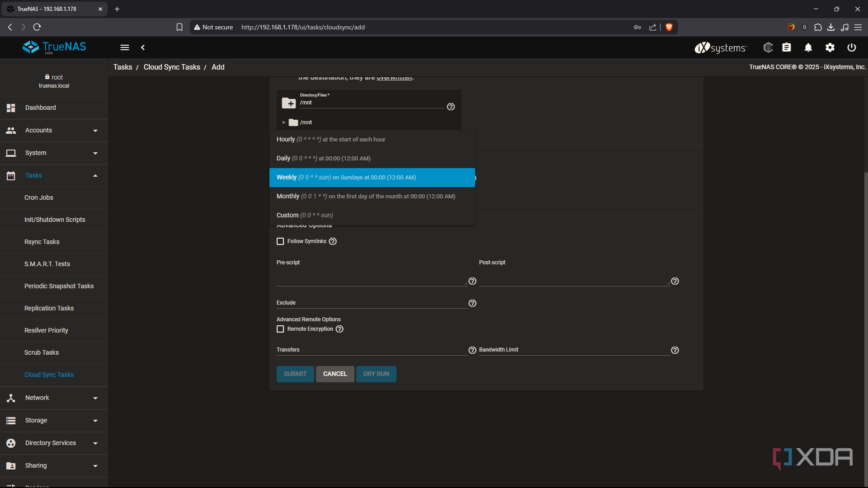
Task: Click the Brave shields icon in address bar
Action: click(669, 27)
